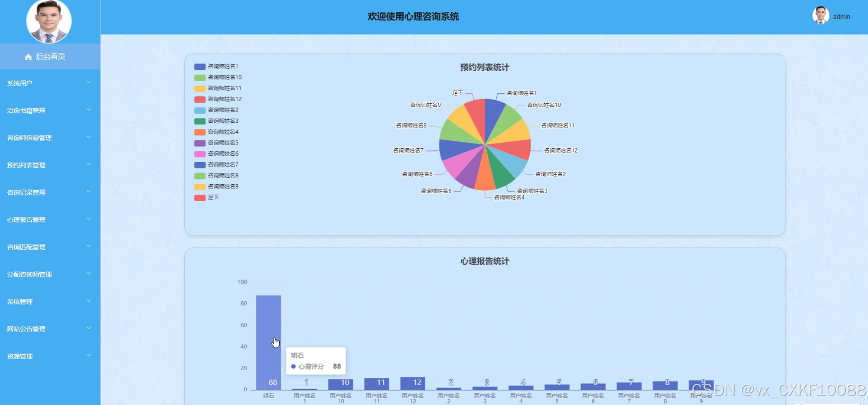Select the pie label 咨询师姓名7

click(408, 150)
